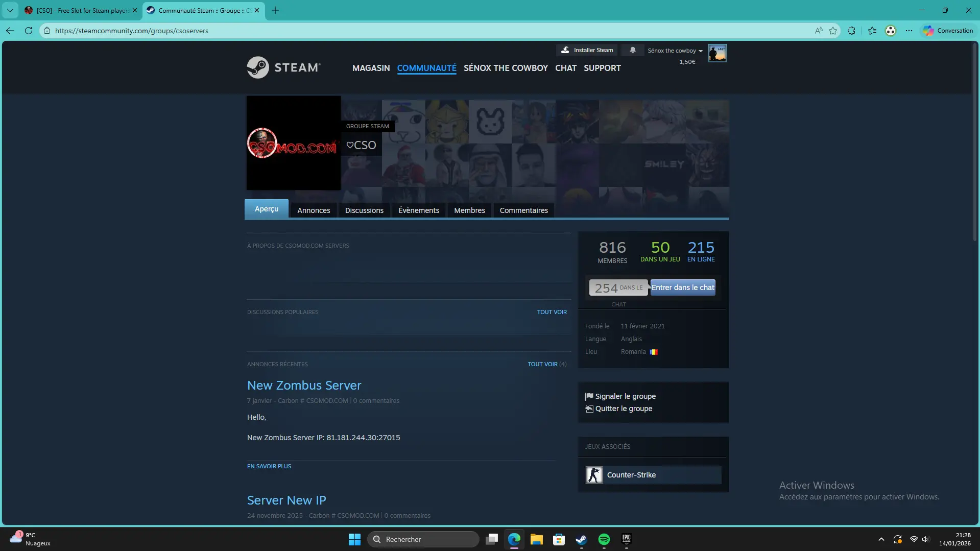The height and width of the screenshot is (551, 980).
Task: Open the Server New IP announcement
Action: click(x=286, y=500)
